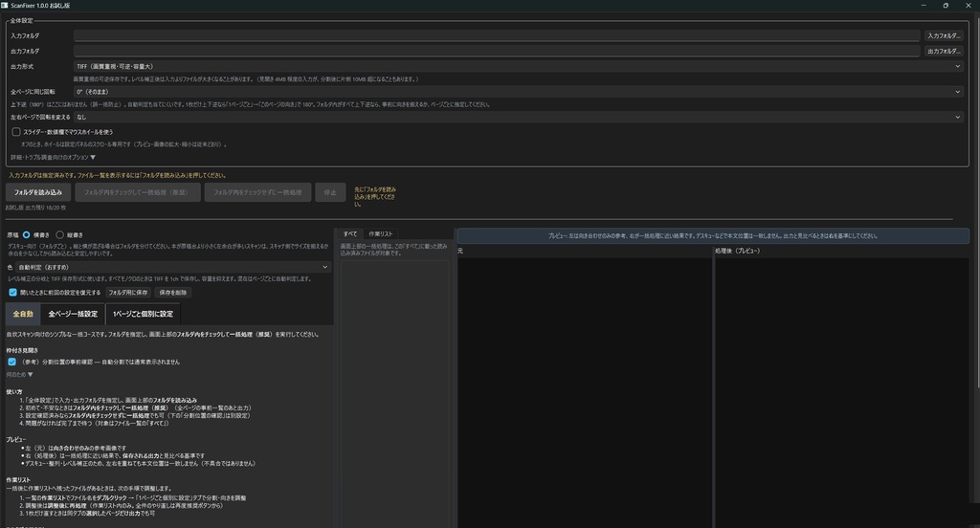
Task: Click the フォルダを読み込み button
Action: (38, 192)
